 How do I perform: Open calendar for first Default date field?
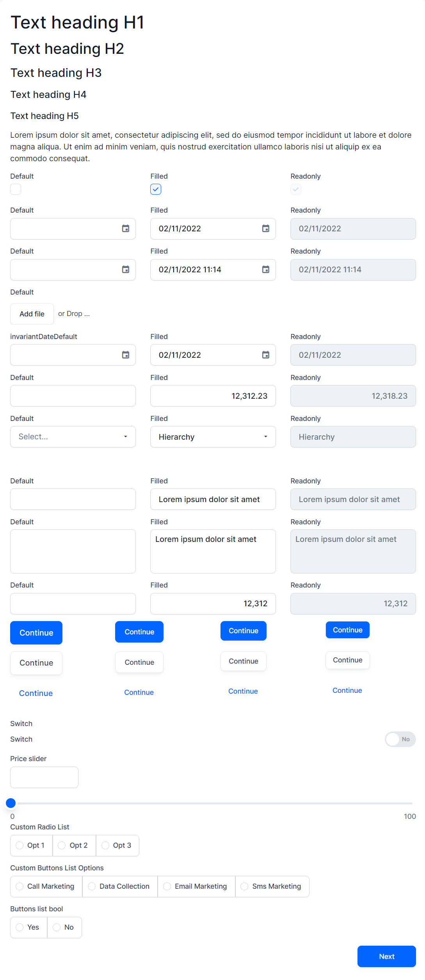(125, 229)
